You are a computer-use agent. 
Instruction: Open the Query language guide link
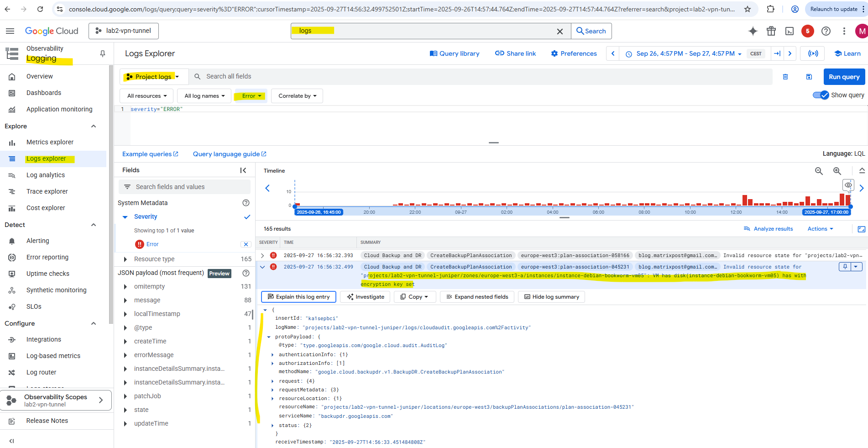point(229,154)
